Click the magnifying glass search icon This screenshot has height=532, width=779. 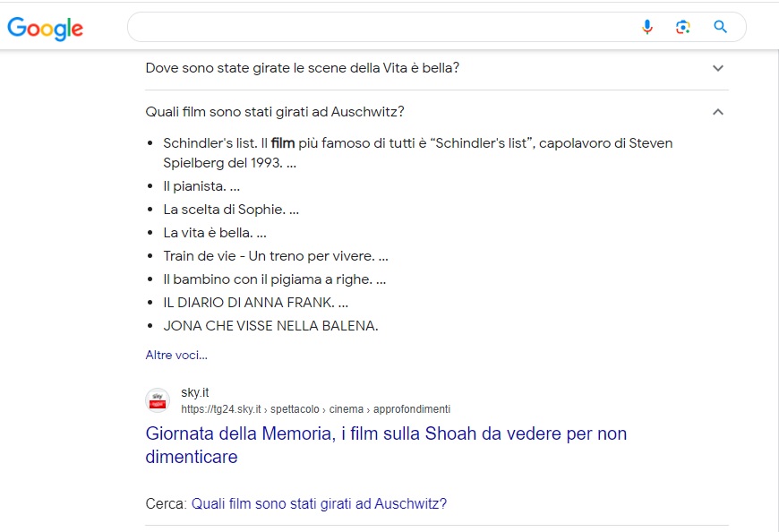click(720, 27)
